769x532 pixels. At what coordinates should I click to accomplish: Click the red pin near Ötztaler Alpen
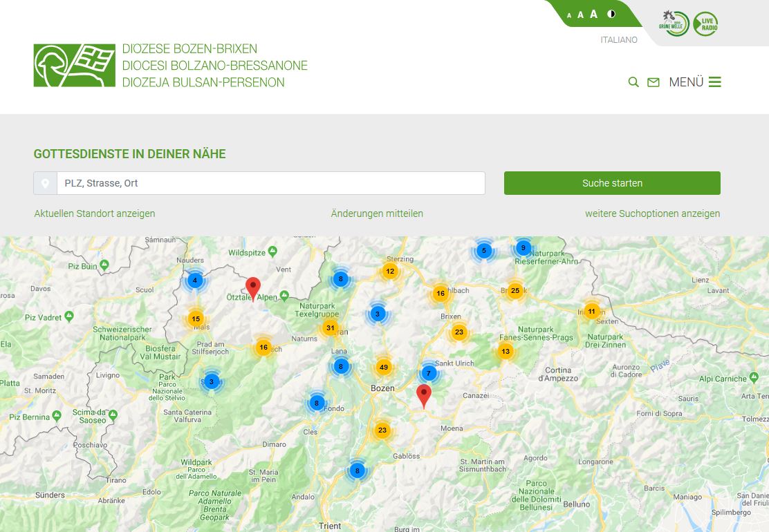253,287
